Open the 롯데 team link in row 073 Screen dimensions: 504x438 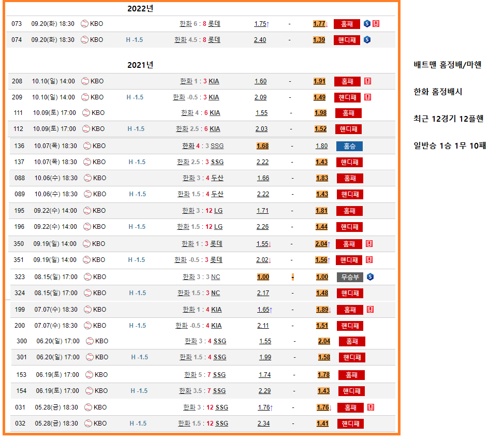click(x=214, y=24)
